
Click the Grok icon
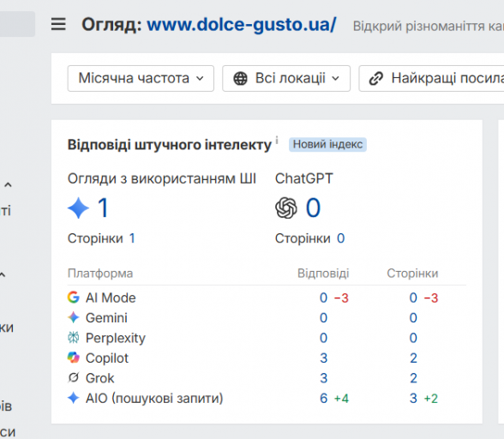[x=74, y=377]
